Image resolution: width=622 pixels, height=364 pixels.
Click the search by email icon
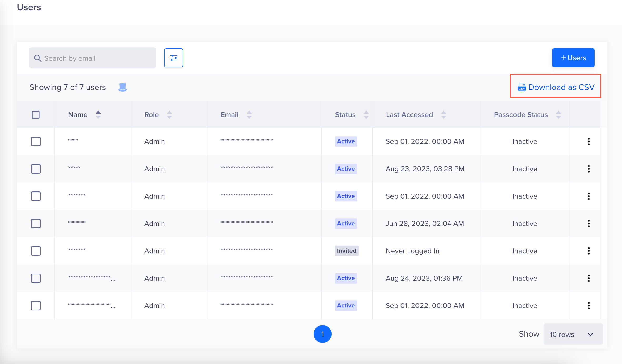point(39,58)
